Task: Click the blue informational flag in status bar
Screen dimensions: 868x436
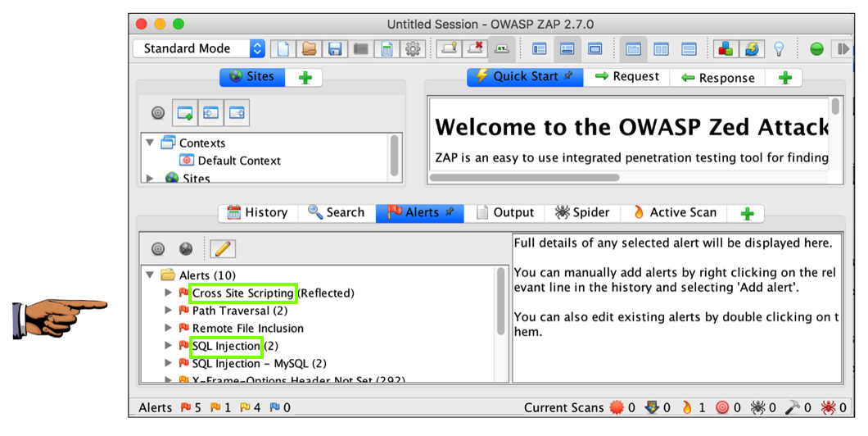Action: [274, 407]
